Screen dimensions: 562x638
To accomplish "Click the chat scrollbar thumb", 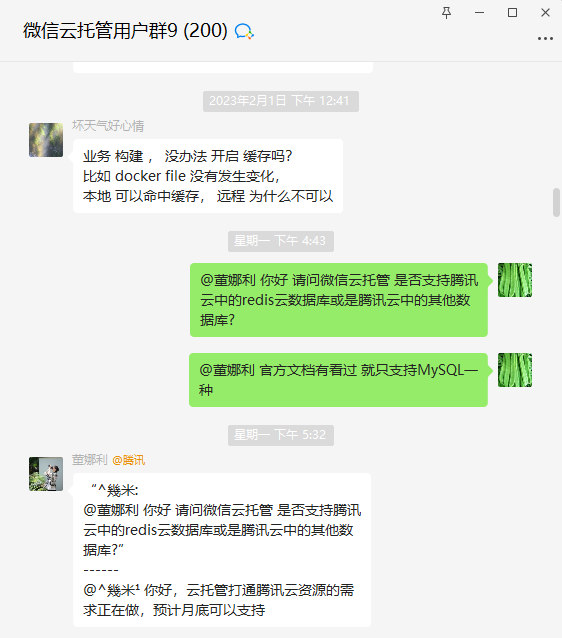I will pyautogui.click(x=556, y=203).
